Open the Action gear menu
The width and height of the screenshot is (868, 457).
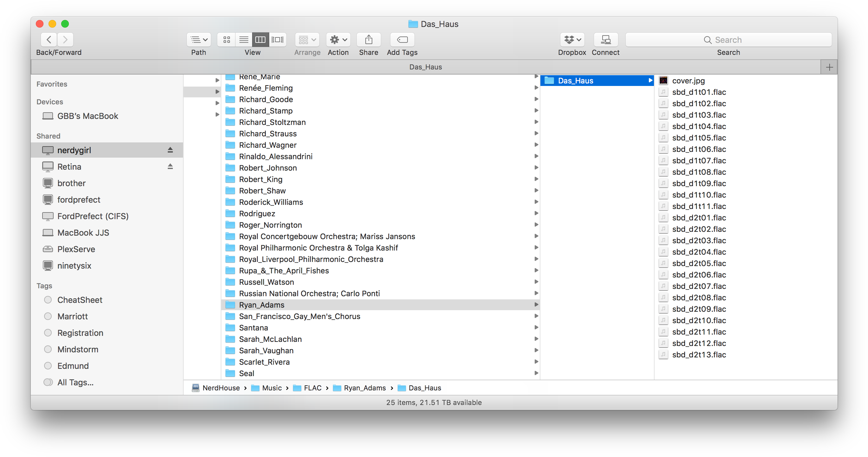pyautogui.click(x=338, y=40)
